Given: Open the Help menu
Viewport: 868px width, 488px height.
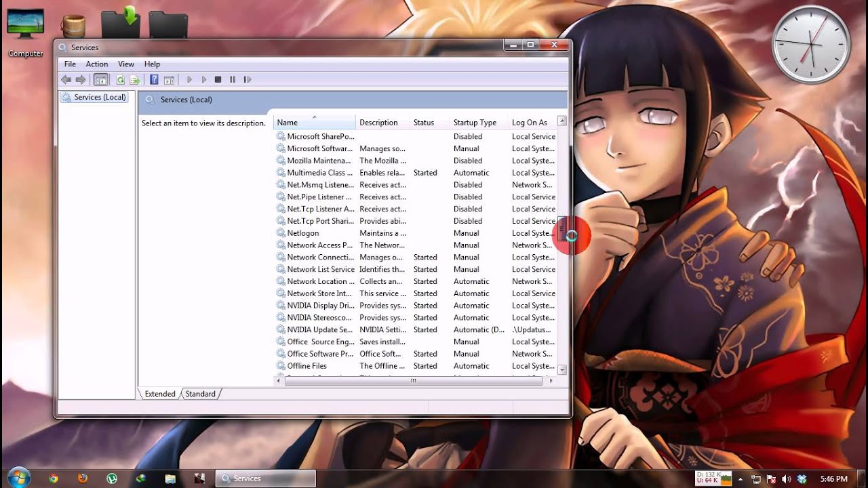Looking at the screenshot, I should click(152, 64).
